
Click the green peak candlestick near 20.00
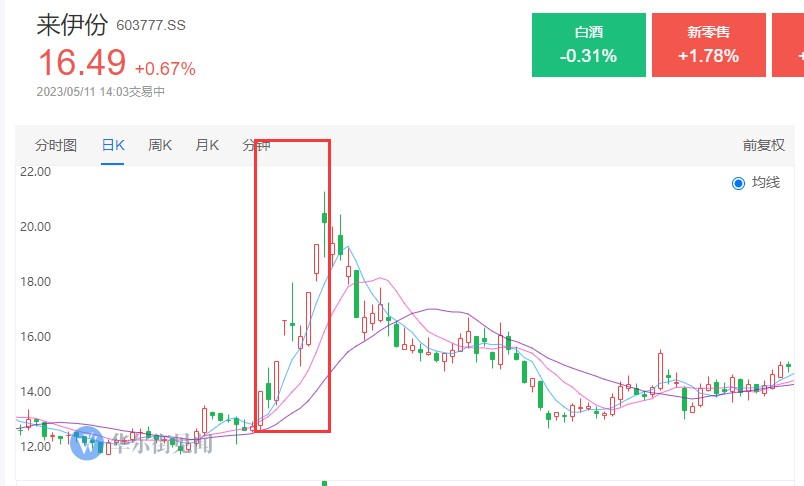[x=324, y=218]
